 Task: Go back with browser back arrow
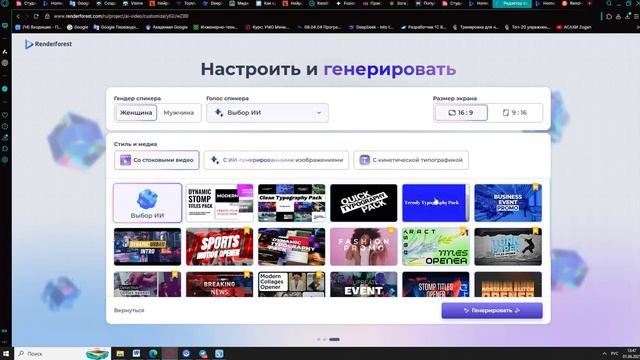[x=18, y=16]
